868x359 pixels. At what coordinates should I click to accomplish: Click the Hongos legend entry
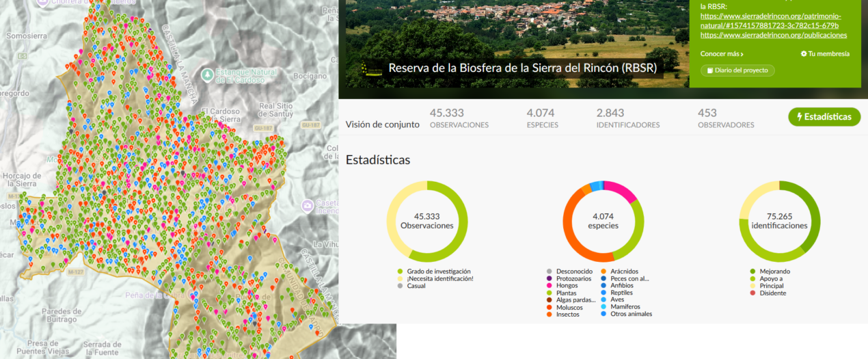[561, 286]
